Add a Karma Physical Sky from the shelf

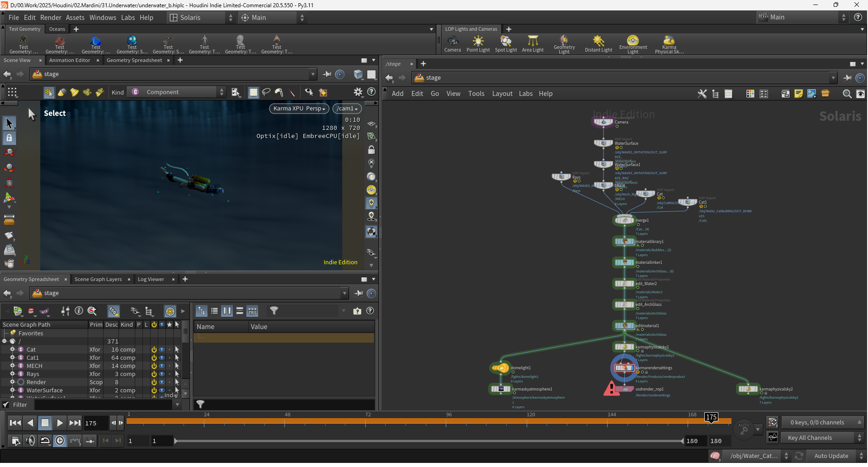click(x=669, y=44)
